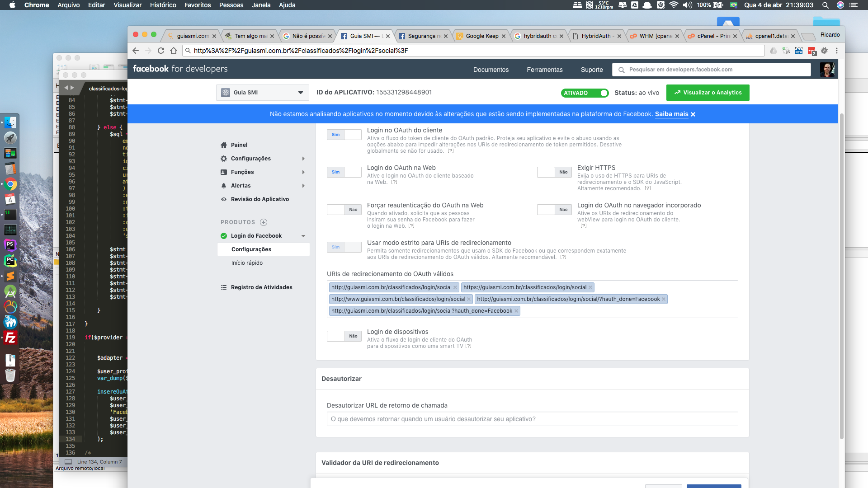Click the page vertical scrollbar
Screen dimensions: 868x488
(841, 276)
